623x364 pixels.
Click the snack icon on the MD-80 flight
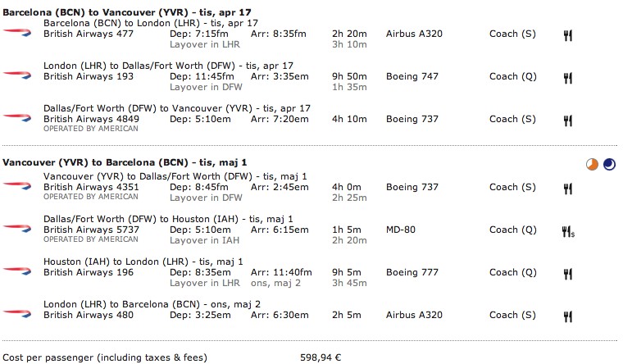pos(567,230)
